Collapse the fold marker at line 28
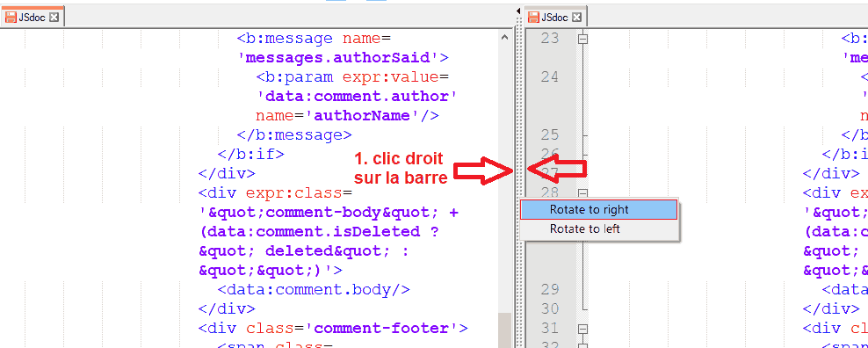Viewport: 868px width, 348px height. (582, 192)
